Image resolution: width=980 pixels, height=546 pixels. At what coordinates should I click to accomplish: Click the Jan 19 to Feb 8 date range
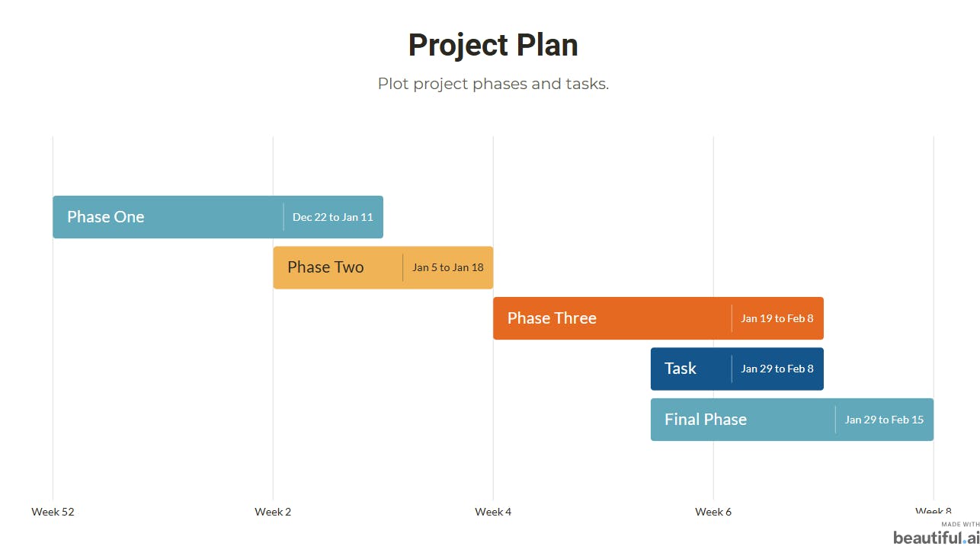pos(777,318)
